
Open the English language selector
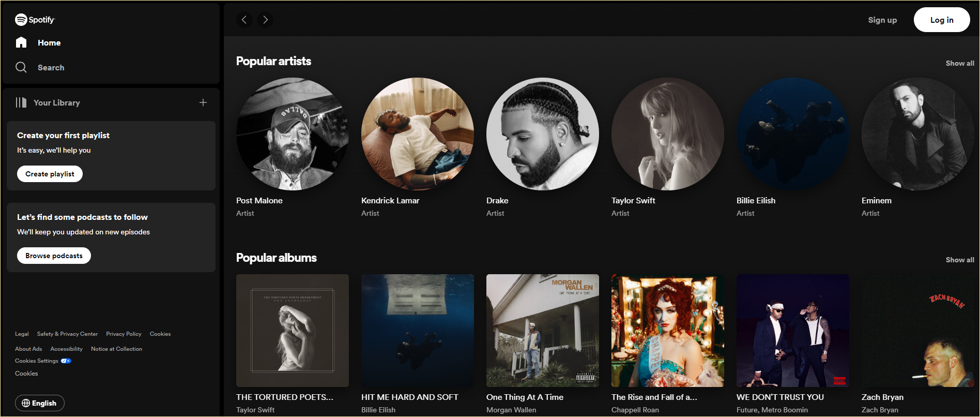(40, 403)
